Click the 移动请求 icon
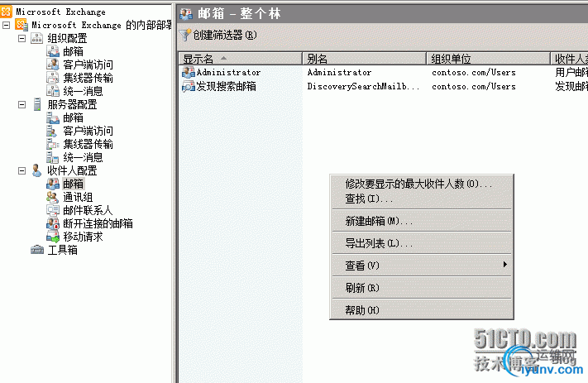588x383 pixels. (x=53, y=237)
